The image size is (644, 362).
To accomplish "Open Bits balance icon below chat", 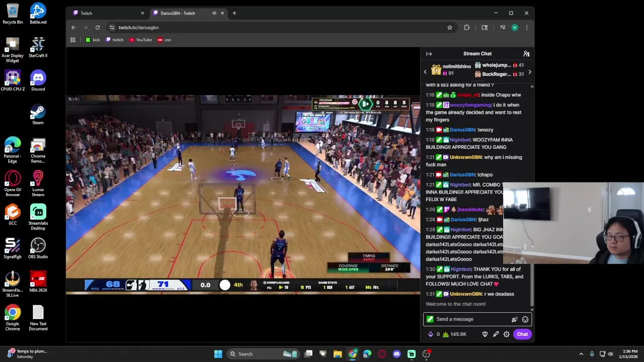I will pos(430,334).
